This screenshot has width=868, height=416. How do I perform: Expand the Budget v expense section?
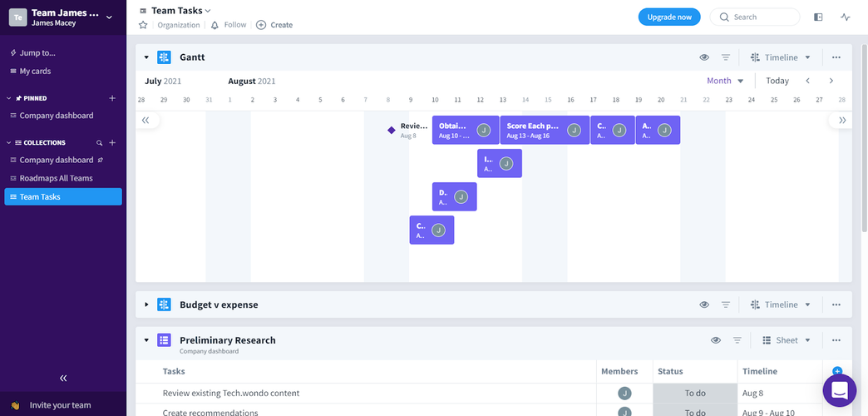[146, 305]
